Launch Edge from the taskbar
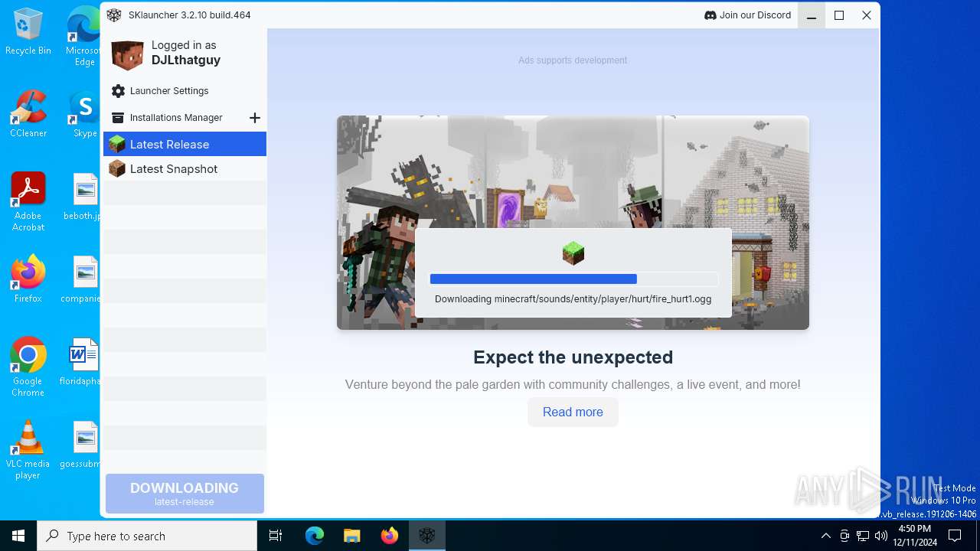Screen dimensions: 980x551 (315, 536)
